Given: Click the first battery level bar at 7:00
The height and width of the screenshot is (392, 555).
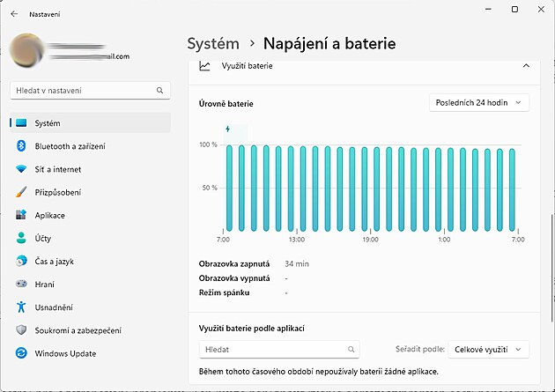Looking at the screenshot, I should click(229, 187).
